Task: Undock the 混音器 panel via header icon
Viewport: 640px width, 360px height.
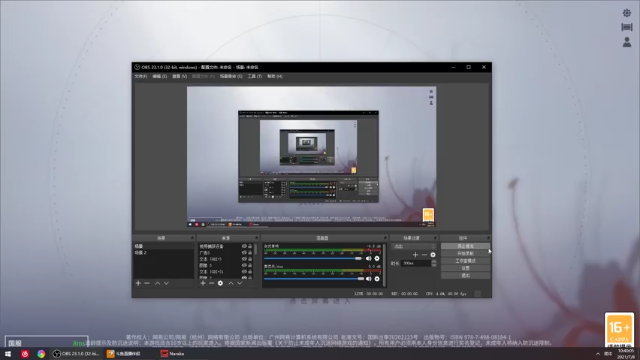Action: pos(384,238)
